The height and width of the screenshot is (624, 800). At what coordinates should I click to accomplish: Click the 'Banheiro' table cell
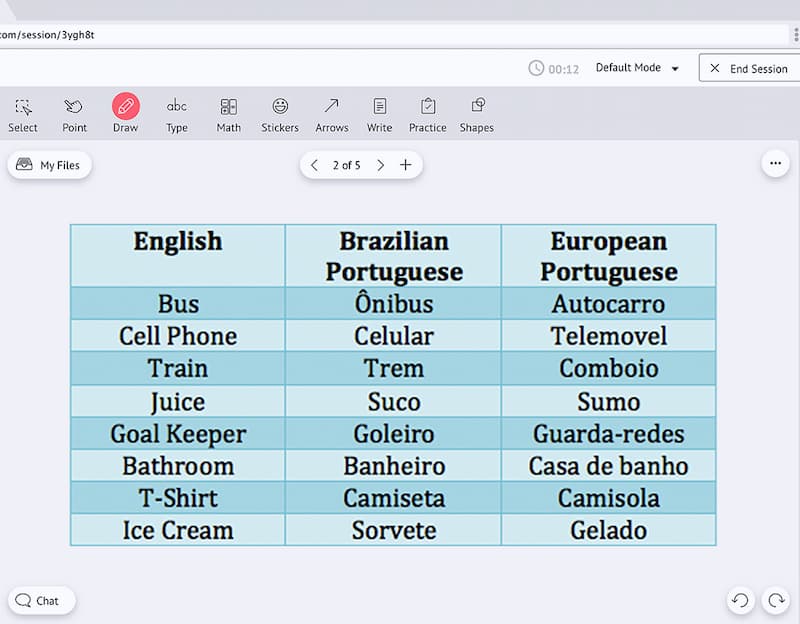point(393,466)
